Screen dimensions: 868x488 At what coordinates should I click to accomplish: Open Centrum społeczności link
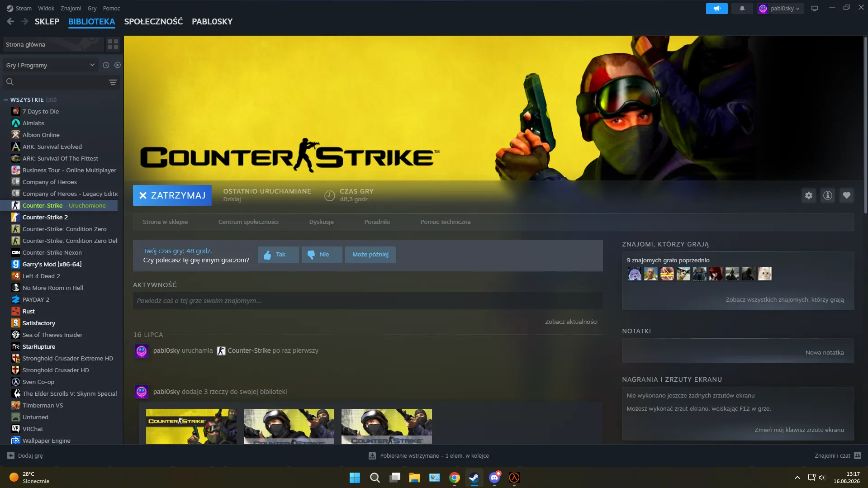[248, 222]
